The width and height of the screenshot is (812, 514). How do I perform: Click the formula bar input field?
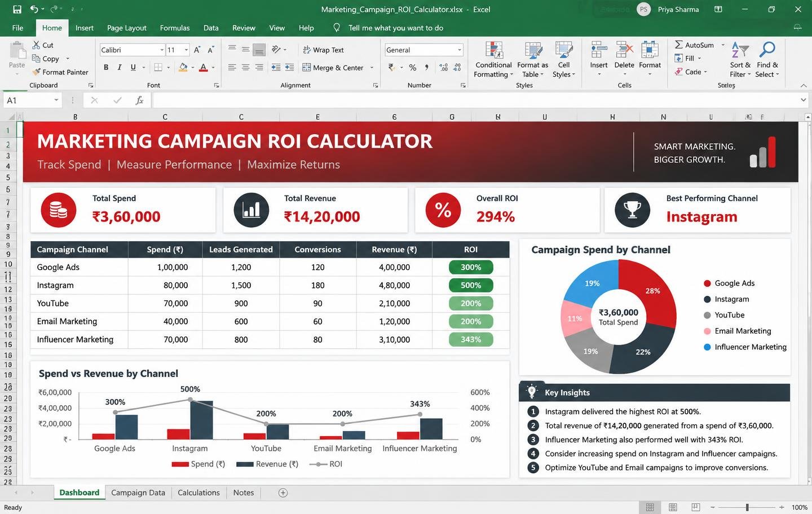coord(475,100)
